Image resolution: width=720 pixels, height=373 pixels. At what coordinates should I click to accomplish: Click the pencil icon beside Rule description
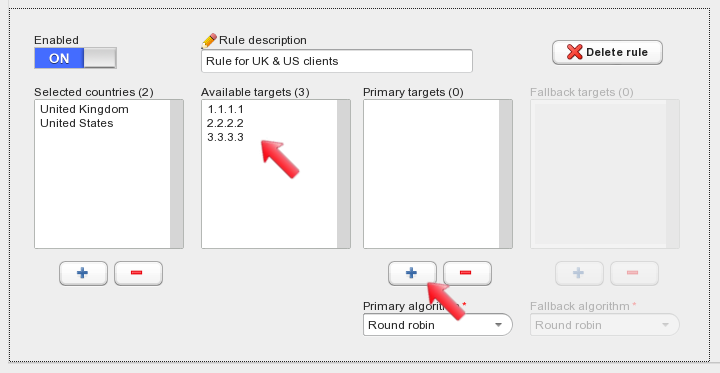(209, 41)
